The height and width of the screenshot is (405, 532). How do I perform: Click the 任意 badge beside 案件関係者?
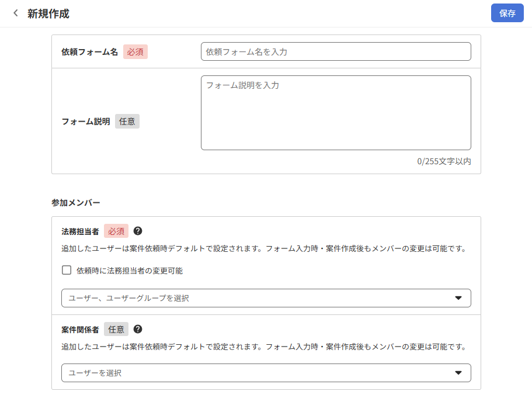pyautogui.click(x=116, y=329)
